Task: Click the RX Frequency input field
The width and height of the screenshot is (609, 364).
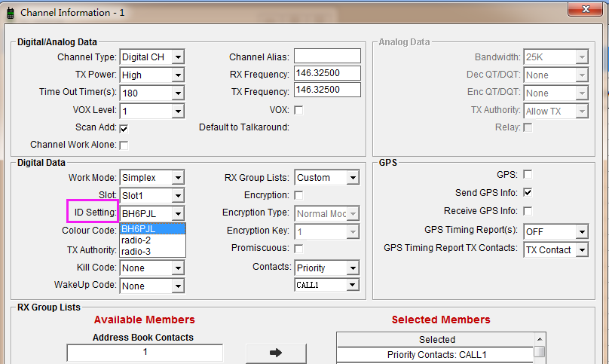Action: [327, 74]
